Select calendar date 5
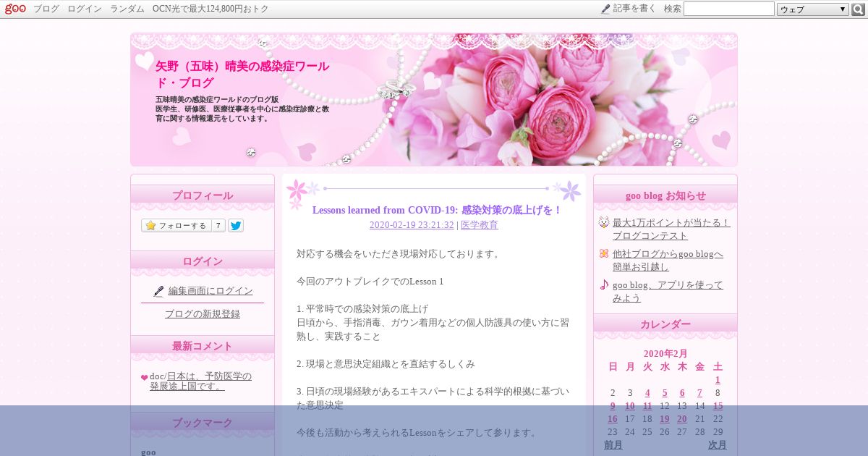This screenshot has width=868, height=456. point(665,393)
